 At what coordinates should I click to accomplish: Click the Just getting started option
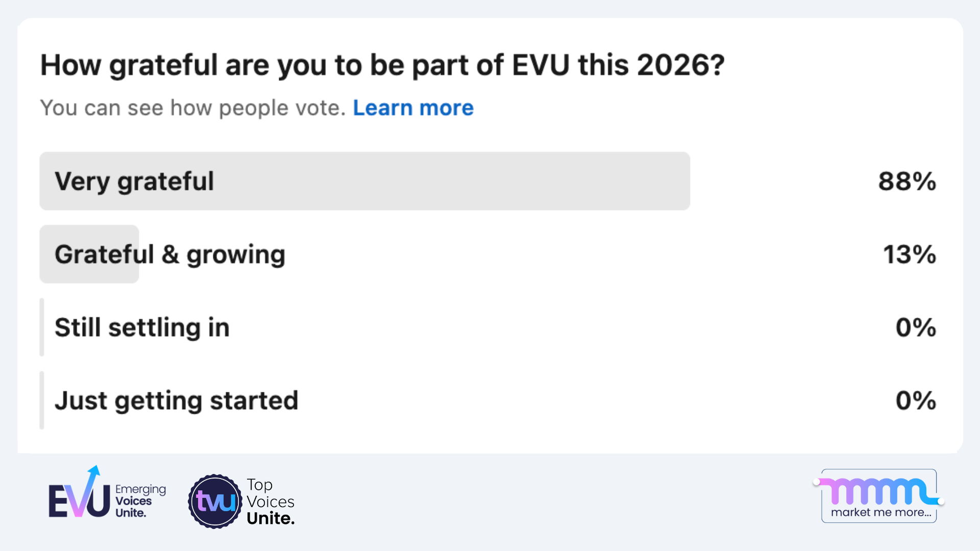coord(176,400)
